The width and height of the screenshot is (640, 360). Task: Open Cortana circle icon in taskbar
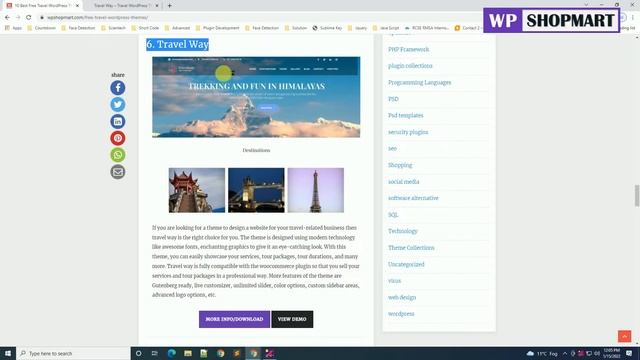pos(138,353)
